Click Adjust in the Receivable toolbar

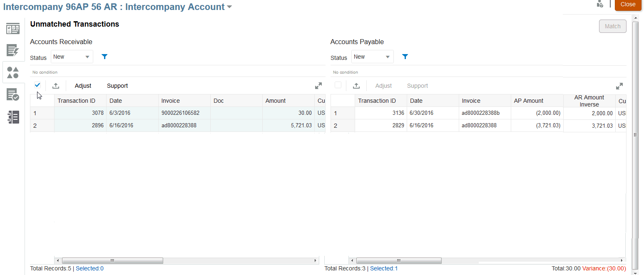(83, 86)
